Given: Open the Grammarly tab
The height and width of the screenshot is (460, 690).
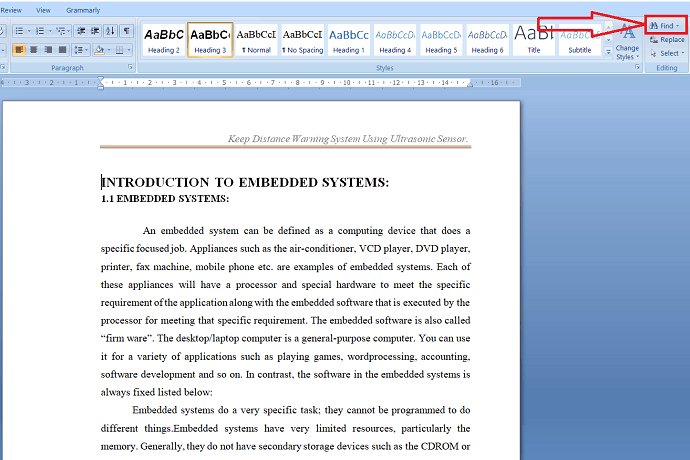Looking at the screenshot, I should 83,10.
